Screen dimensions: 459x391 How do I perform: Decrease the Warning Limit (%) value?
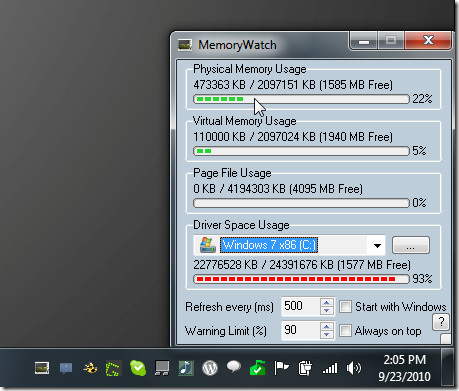tap(327, 334)
